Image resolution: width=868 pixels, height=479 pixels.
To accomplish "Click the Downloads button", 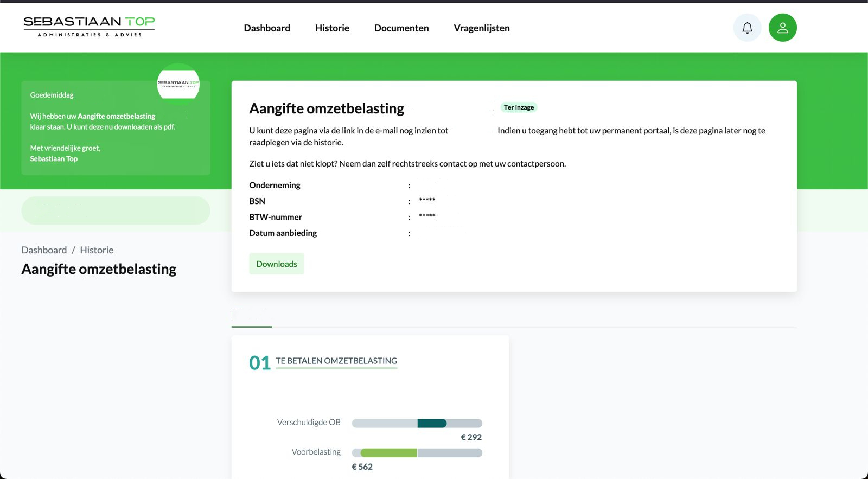I will coord(277,264).
